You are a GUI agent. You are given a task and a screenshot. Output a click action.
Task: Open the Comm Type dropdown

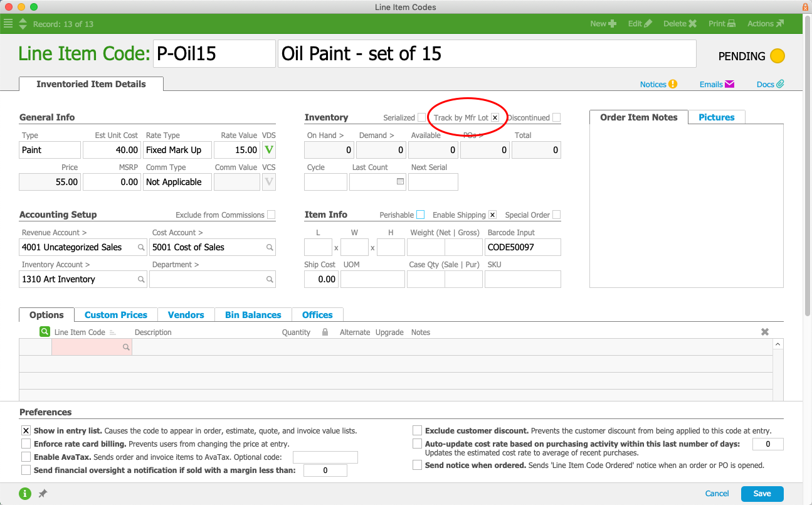tap(177, 182)
